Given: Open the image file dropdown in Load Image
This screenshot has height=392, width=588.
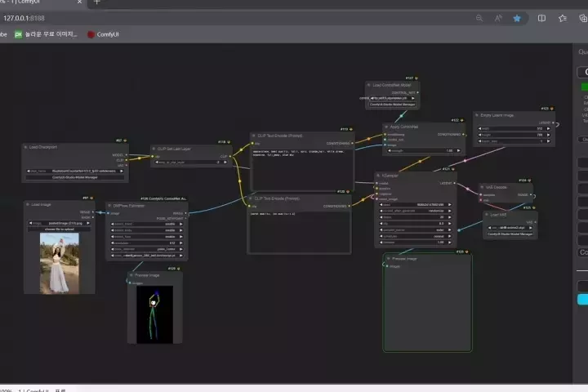Looking at the screenshot, I should [60, 223].
